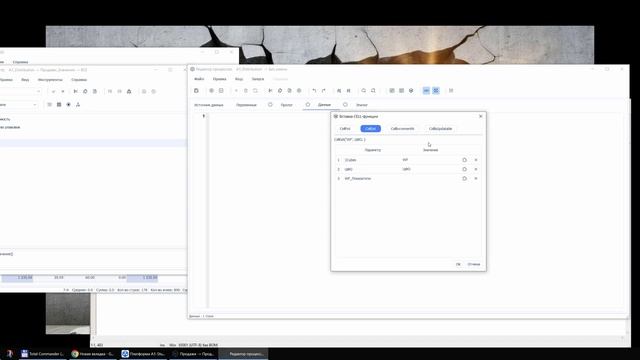Click the copy icon in the ЦФО parameter row
The height and width of the screenshot is (360, 640).
(x=464, y=169)
